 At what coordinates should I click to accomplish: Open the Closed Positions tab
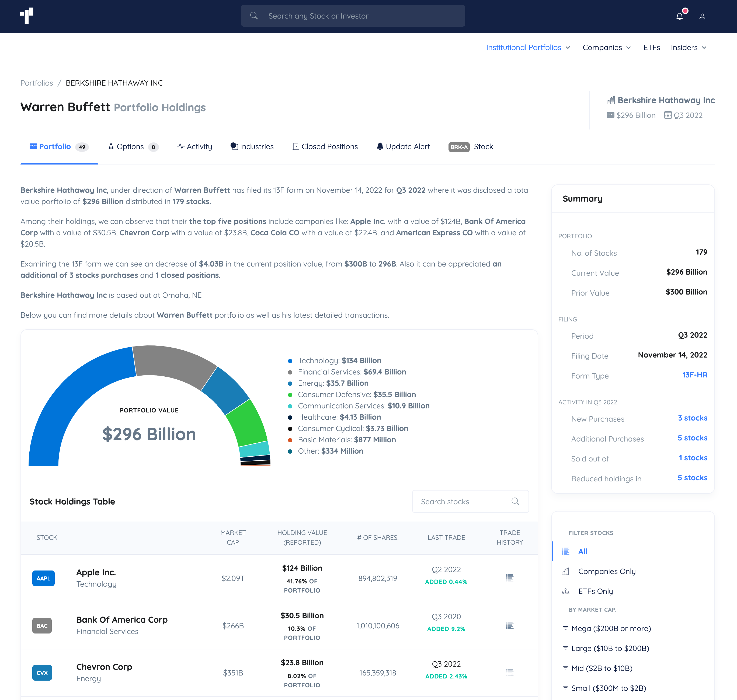(x=325, y=147)
